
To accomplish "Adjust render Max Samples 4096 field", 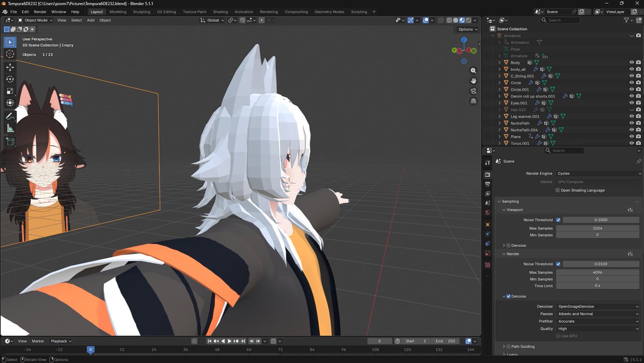I will [x=597, y=272].
